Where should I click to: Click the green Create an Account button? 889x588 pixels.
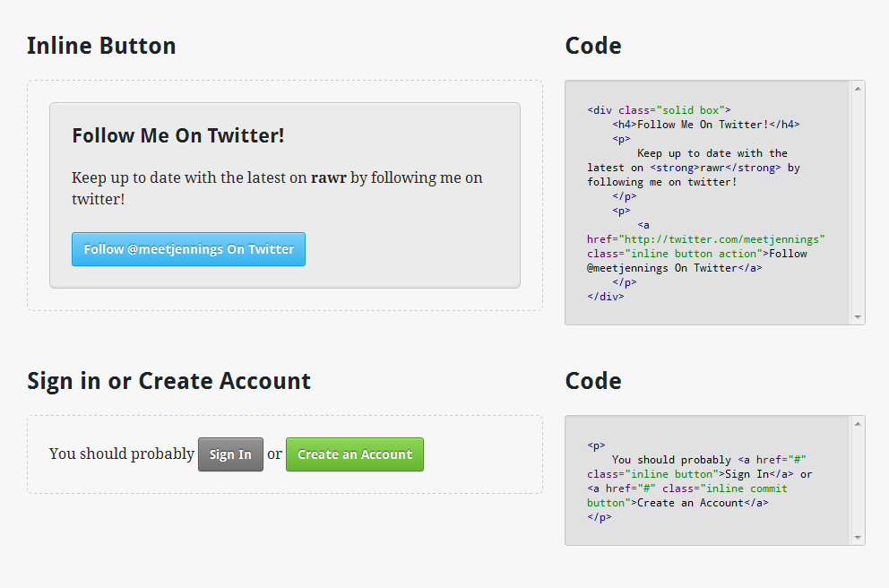354,454
